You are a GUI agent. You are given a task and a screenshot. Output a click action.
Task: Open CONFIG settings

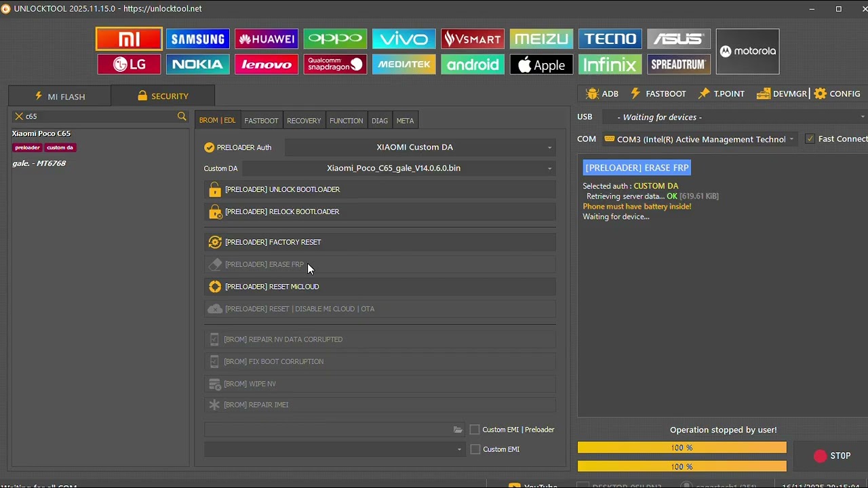point(837,94)
